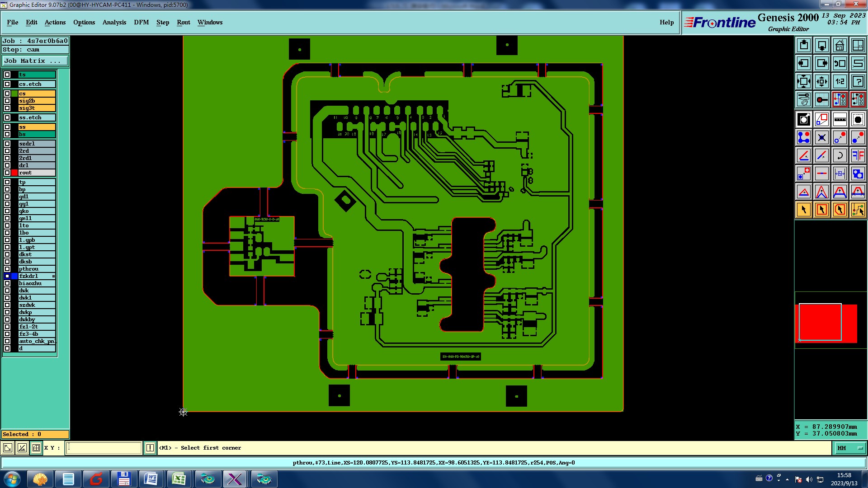The height and width of the screenshot is (488, 868).
Task: Click the 1:2 zoom scale icon
Action: (840, 81)
